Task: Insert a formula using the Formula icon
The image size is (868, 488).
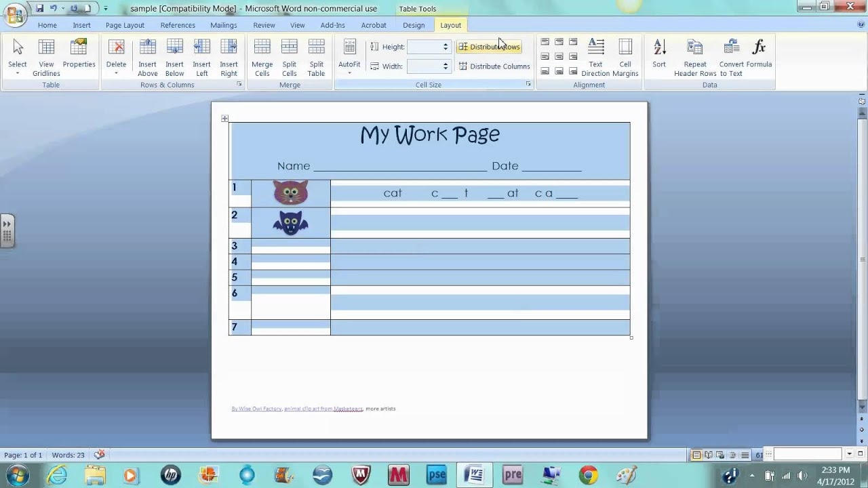Action: (x=757, y=54)
